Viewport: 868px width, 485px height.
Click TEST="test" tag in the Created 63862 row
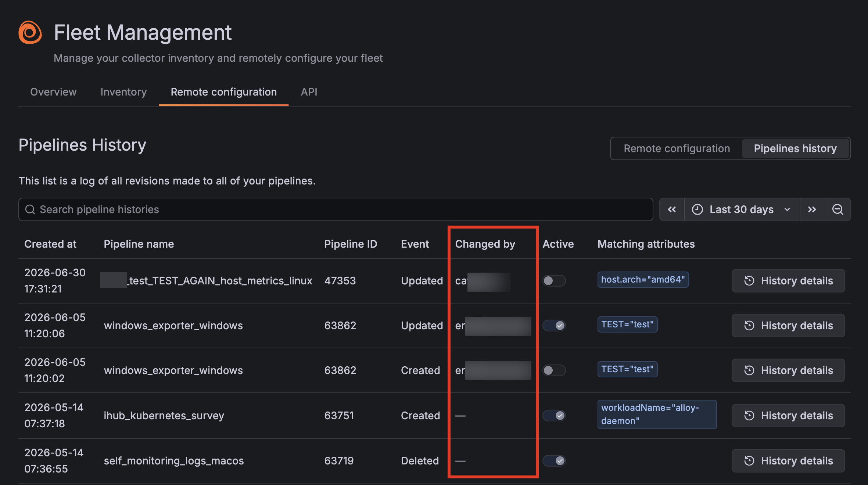click(627, 369)
